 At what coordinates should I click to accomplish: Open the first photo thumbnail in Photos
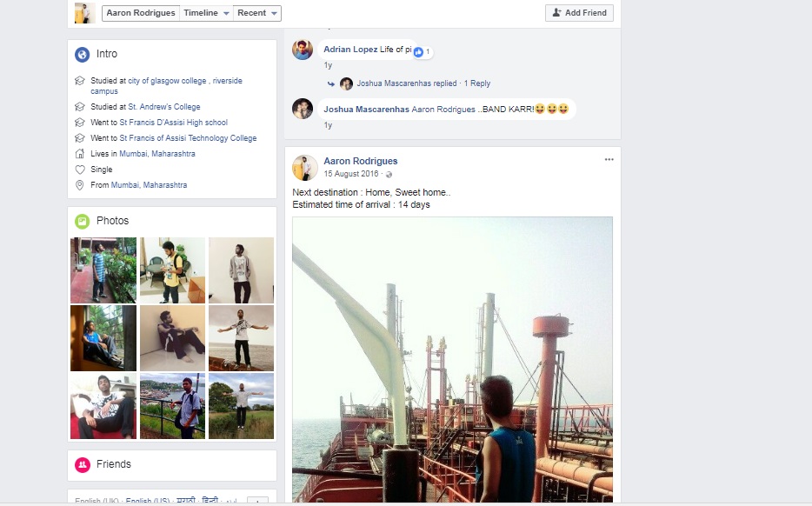click(103, 270)
